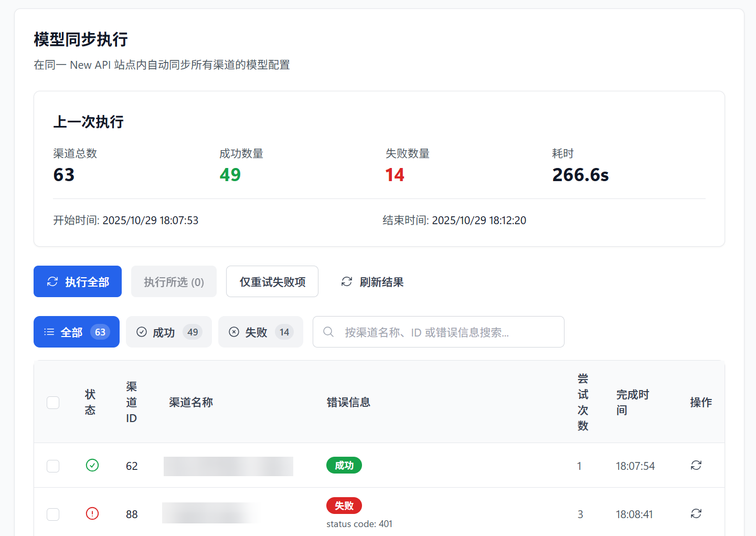This screenshot has width=756, height=536.
Task: Click the retry icon for channel 62
Action: (696, 465)
